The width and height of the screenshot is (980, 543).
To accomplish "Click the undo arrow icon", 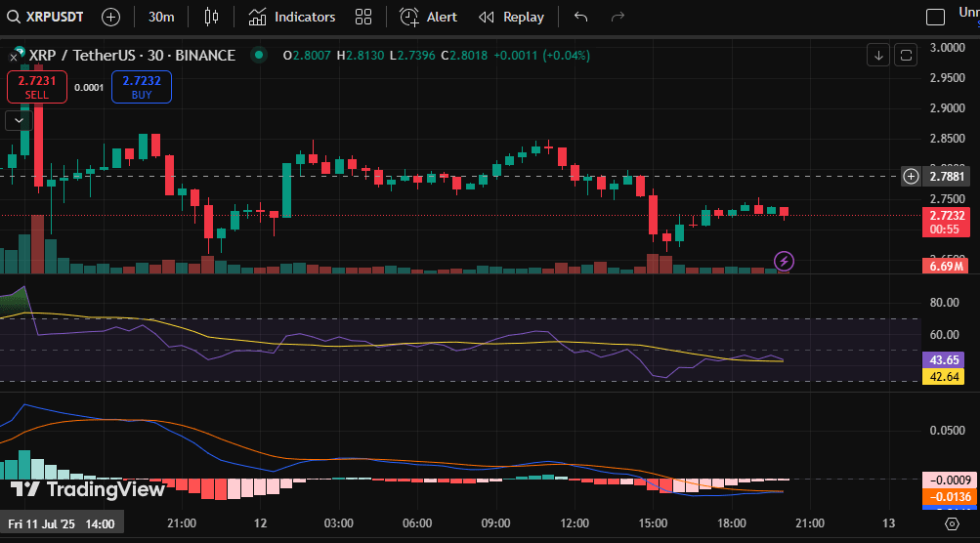I will click(x=581, y=17).
